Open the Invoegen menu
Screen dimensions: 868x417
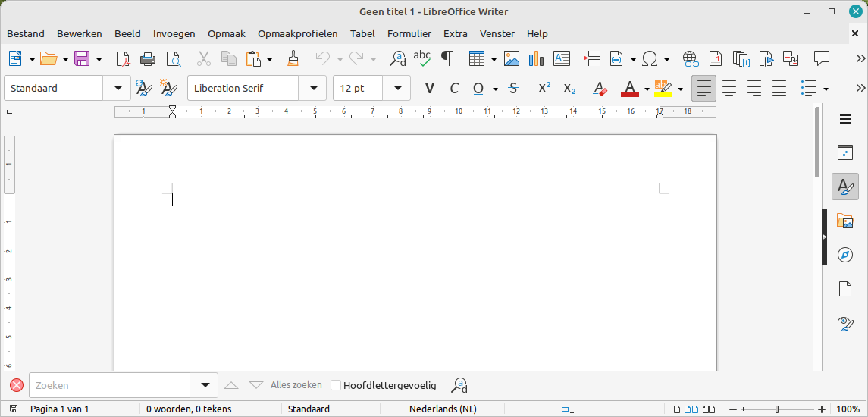[x=174, y=34]
